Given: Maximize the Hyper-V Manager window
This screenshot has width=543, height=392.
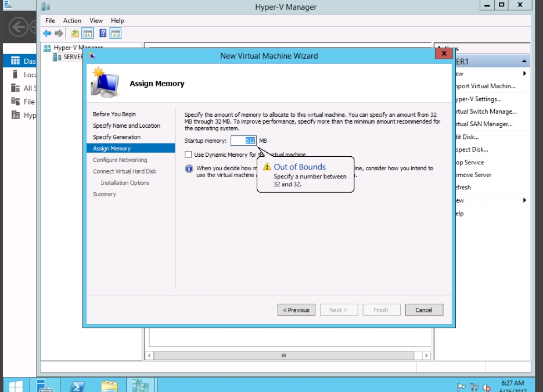Looking at the screenshot, I should point(501,5).
